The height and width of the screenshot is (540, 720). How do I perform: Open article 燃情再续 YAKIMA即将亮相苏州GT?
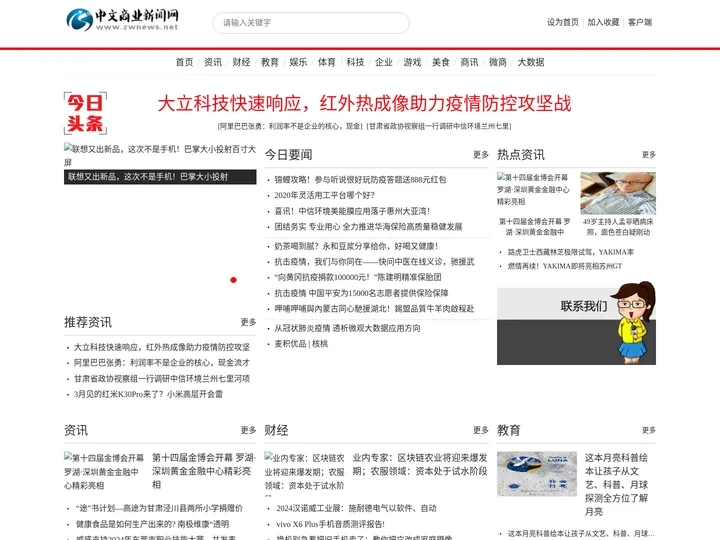tap(565, 266)
